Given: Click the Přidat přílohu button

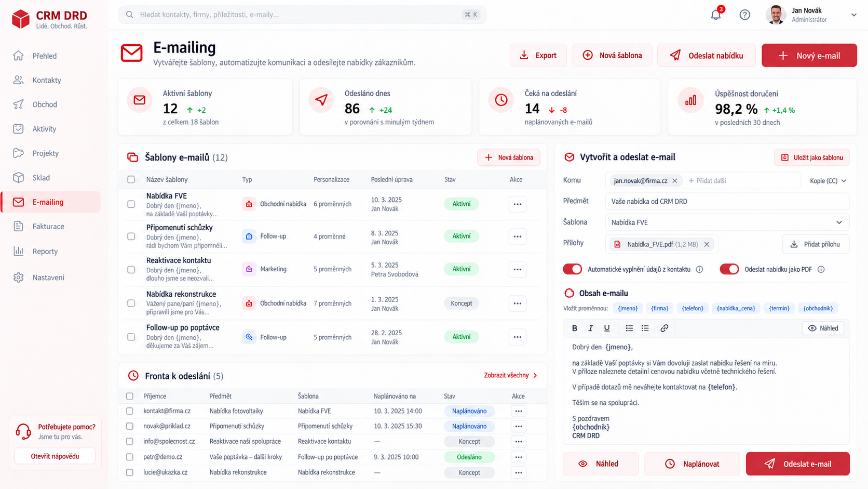Looking at the screenshot, I should pos(816,244).
